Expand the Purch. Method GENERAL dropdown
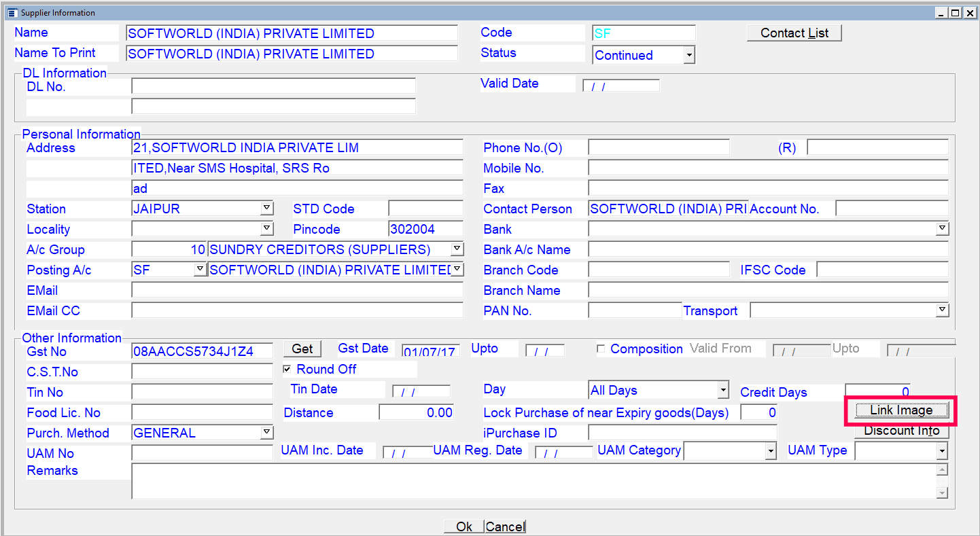Viewport: 980px width, 536px height. pyautogui.click(x=266, y=432)
